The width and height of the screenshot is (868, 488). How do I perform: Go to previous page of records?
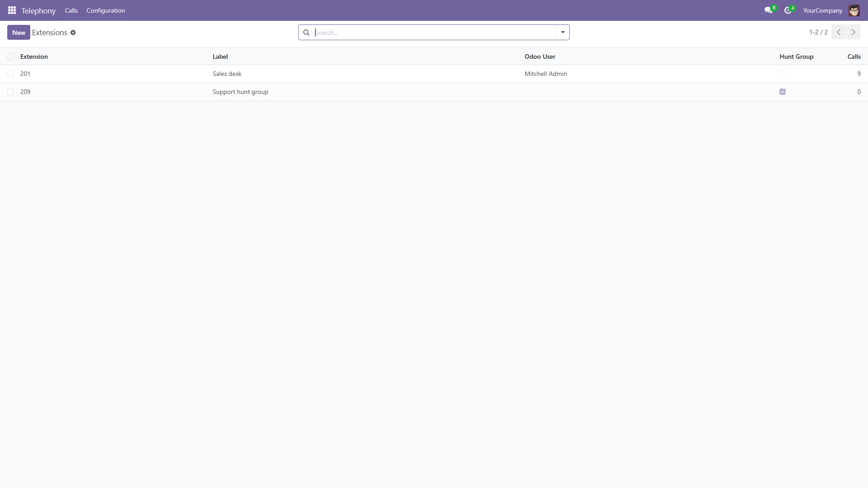[839, 32]
